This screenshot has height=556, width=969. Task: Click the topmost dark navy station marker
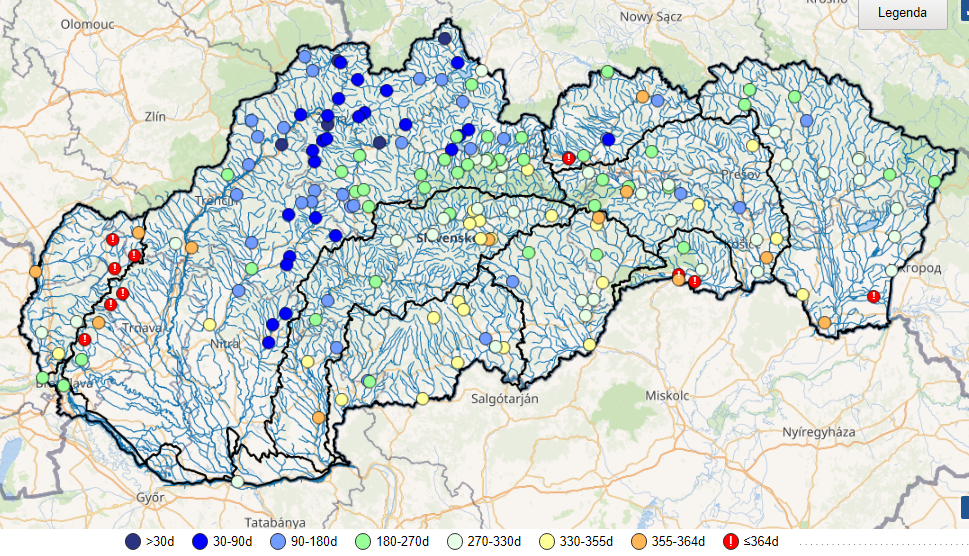[x=445, y=39]
